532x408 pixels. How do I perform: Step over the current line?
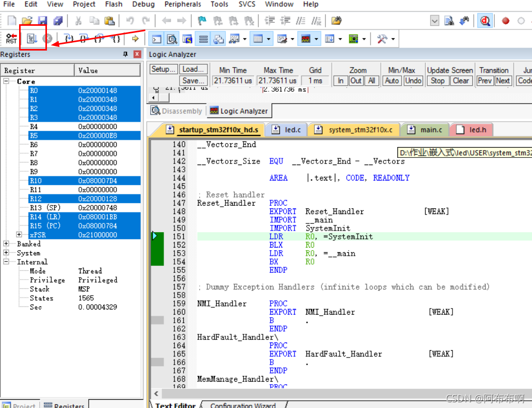[84, 39]
